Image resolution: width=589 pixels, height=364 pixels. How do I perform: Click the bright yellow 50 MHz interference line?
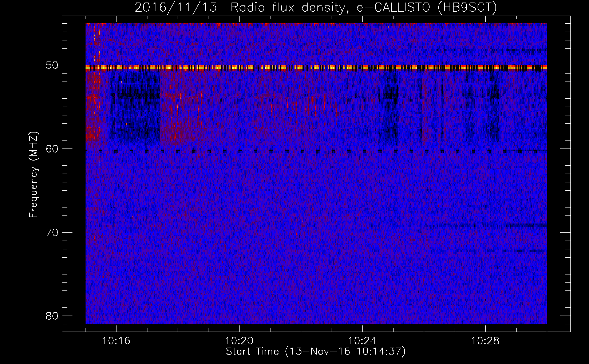point(316,67)
